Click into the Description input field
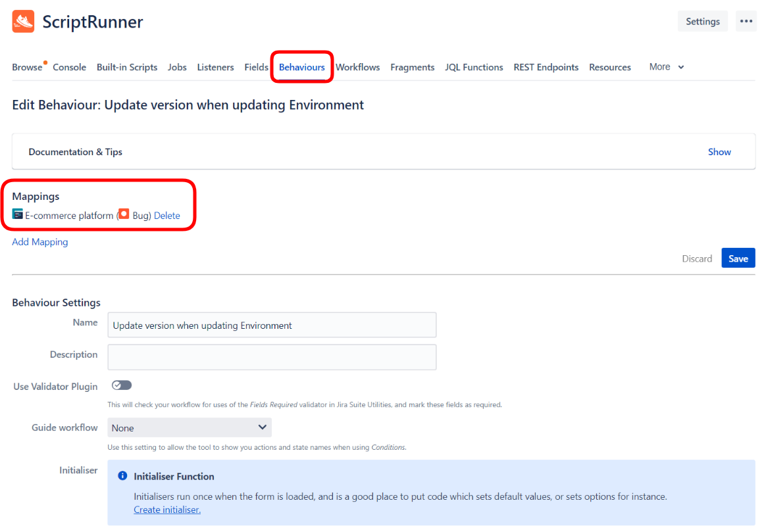The height and width of the screenshot is (532, 764). pos(272,357)
